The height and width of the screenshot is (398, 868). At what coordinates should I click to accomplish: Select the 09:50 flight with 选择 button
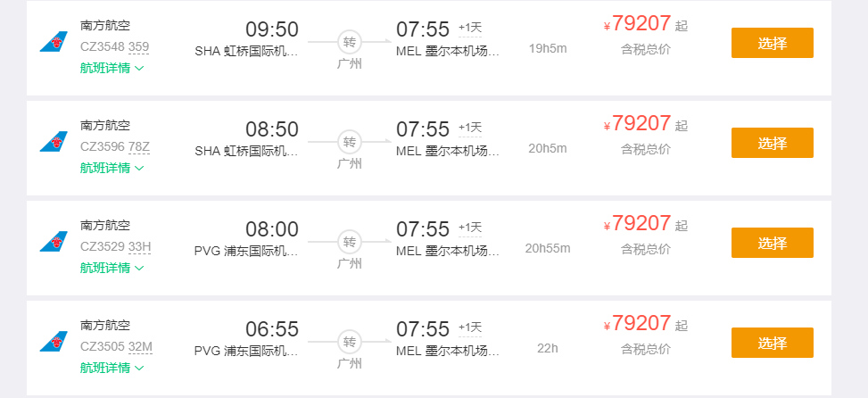click(773, 43)
